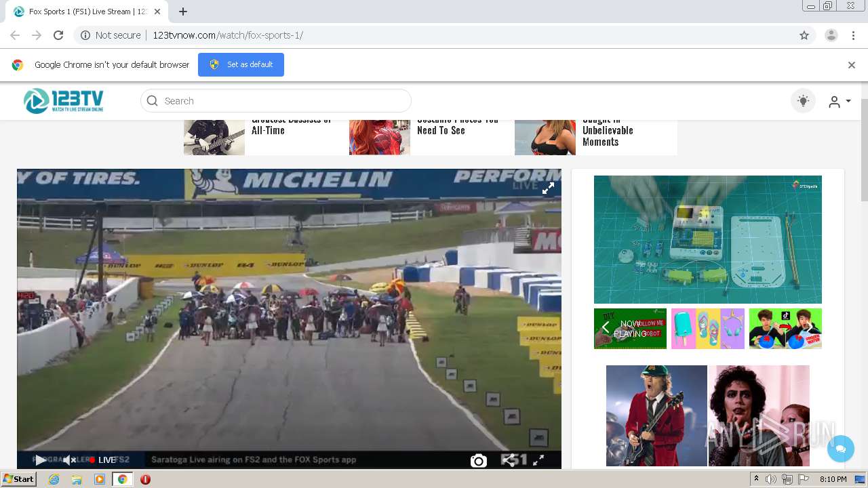Viewport: 868px width, 488px height.
Task: Close the Fox Sports 1 tab
Action: point(157,12)
